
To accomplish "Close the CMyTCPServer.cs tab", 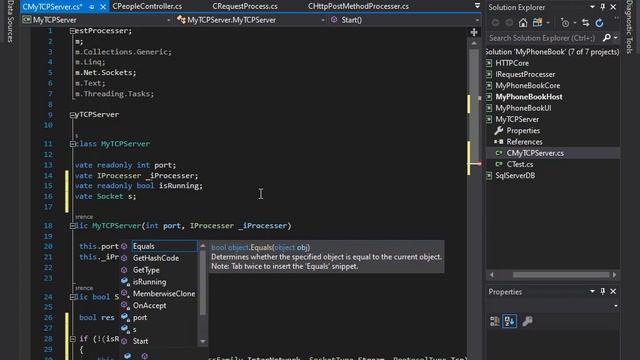I will tap(103, 7).
